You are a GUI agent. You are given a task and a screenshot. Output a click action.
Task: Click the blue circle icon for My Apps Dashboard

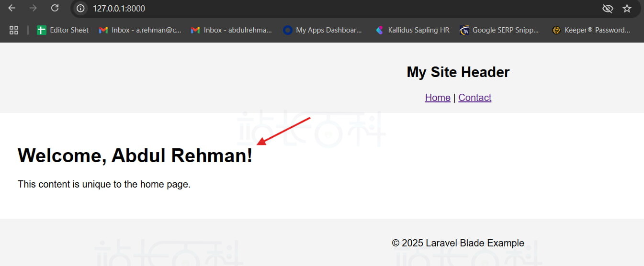[288, 30]
